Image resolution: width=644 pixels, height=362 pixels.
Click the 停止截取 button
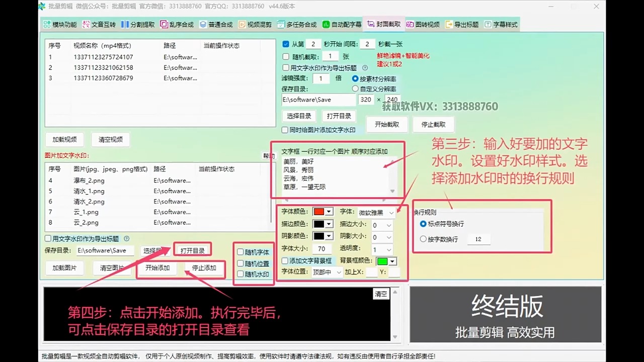point(433,124)
